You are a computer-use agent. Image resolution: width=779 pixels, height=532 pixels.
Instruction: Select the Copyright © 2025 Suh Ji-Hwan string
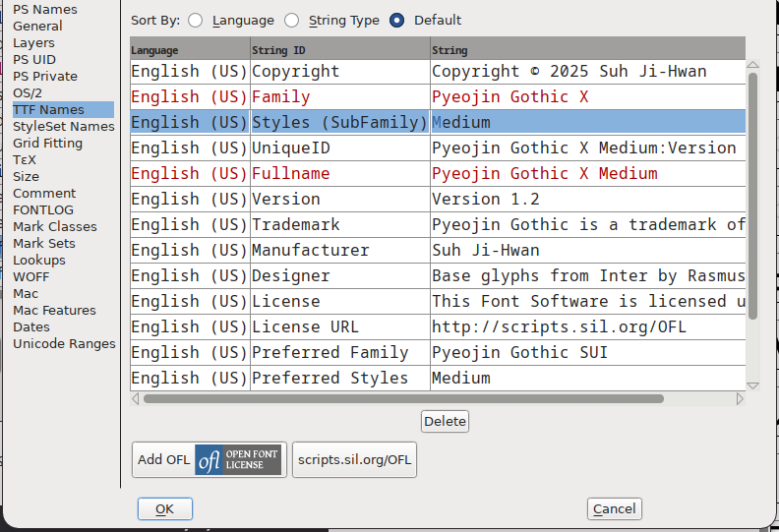pos(588,72)
